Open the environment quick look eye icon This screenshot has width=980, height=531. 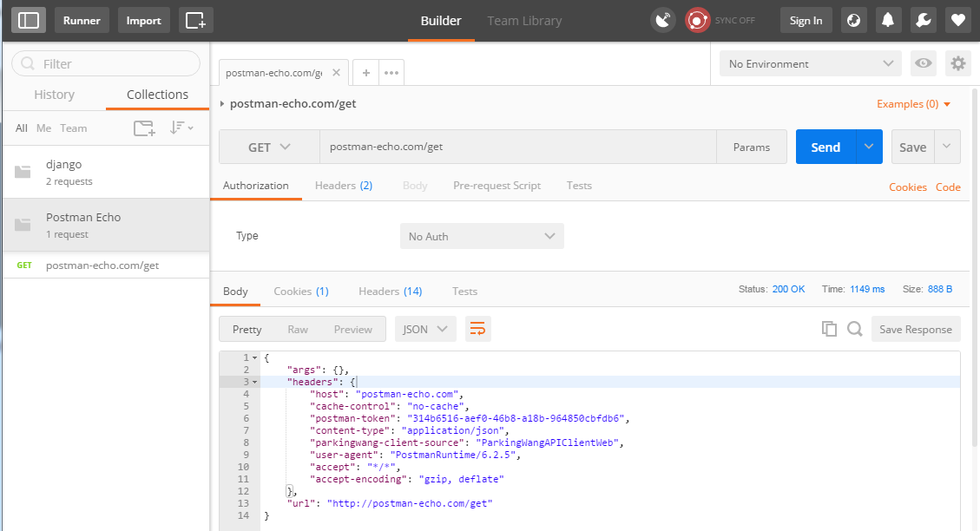pos(923,63)
